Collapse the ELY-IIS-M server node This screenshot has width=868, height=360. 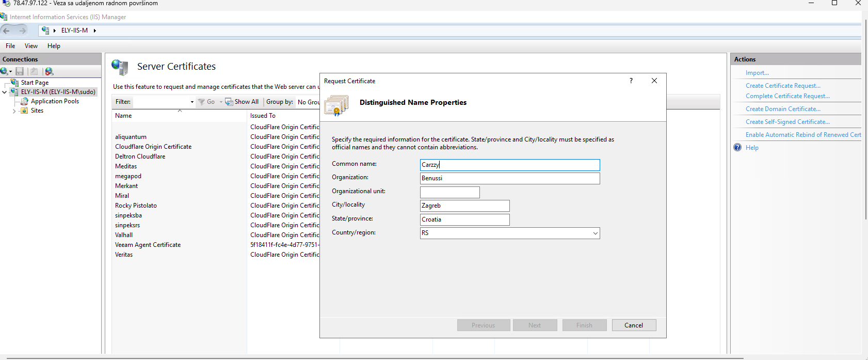(5, 92)
